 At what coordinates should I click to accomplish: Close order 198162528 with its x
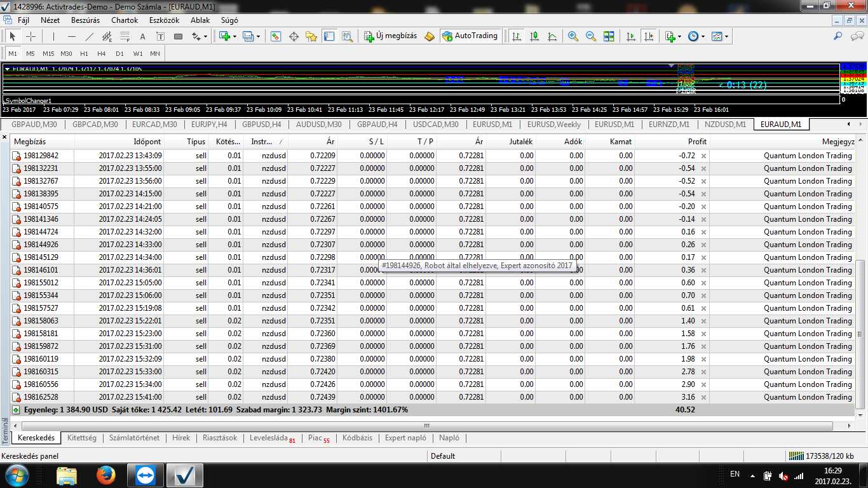tap(703, 397)
